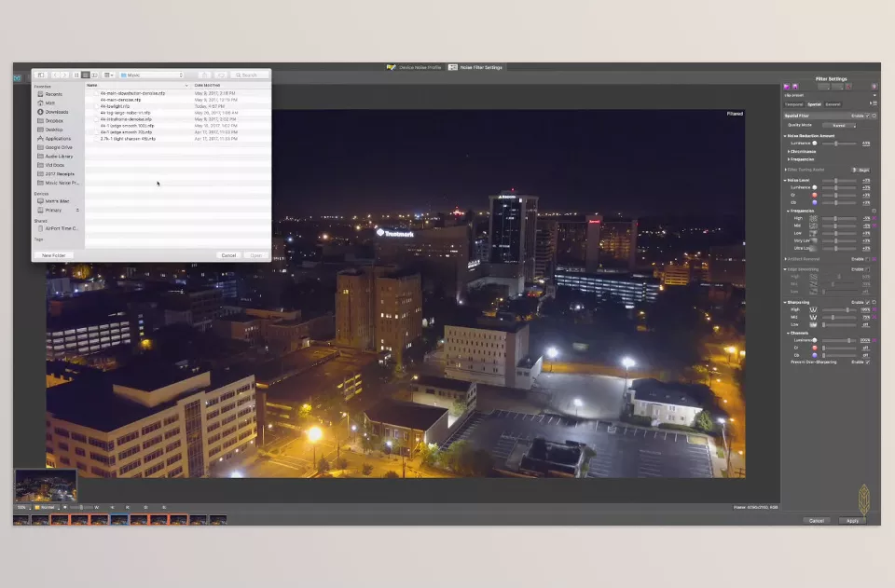Reset Sharpening High value
This screenshot has height=588, width=895.
[x=874, y=309]
